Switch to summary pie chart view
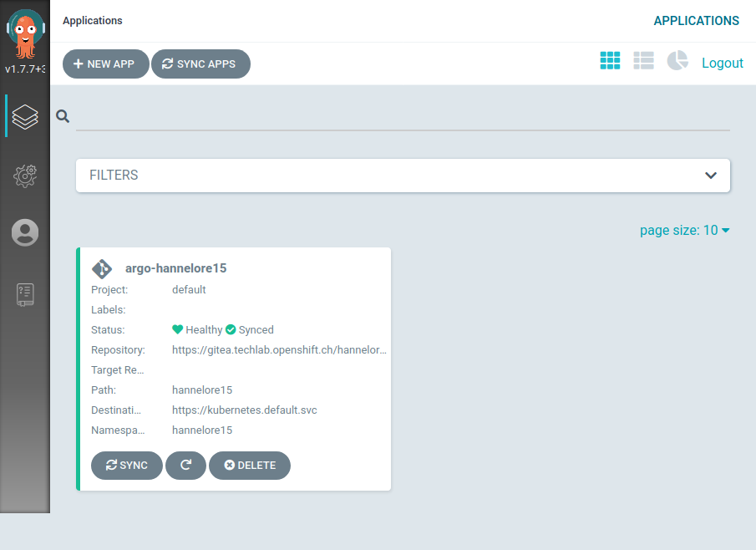The height and width of the screenshot is (550, 756). (x=677, y=60)
